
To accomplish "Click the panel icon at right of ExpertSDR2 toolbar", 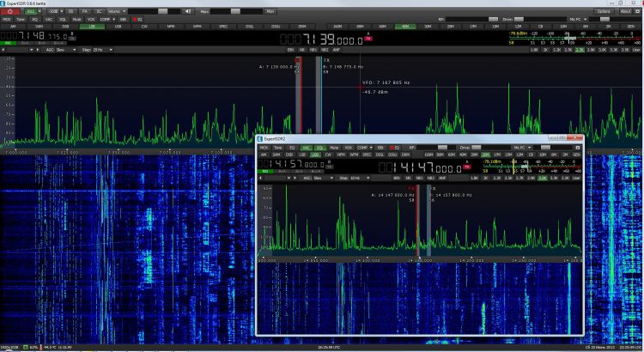I will 578,148.
